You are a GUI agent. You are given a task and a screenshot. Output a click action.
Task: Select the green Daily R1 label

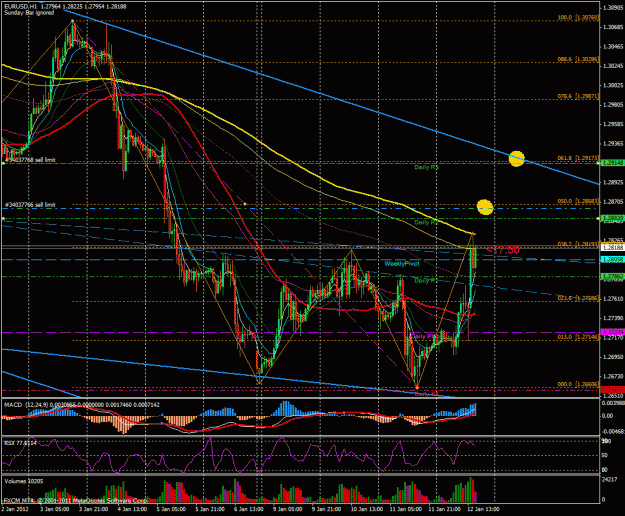(426, 281)
